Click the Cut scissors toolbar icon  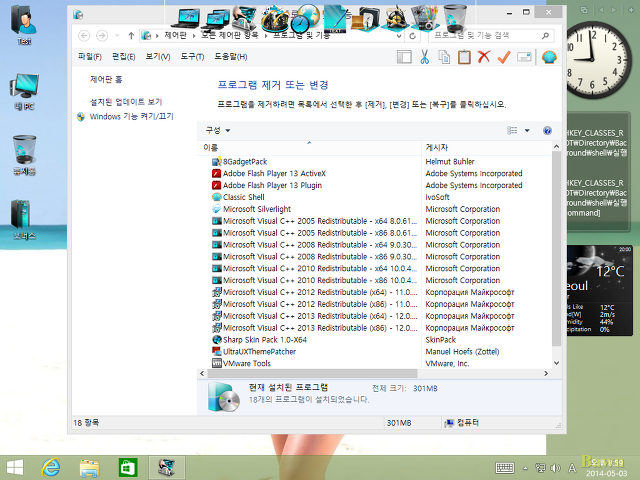[x=424, y=57]
